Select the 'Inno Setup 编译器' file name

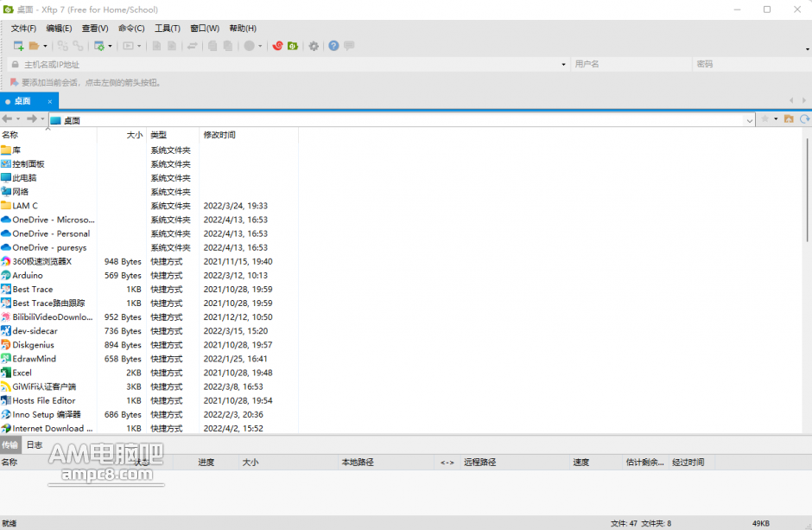(x=47, y=414)
